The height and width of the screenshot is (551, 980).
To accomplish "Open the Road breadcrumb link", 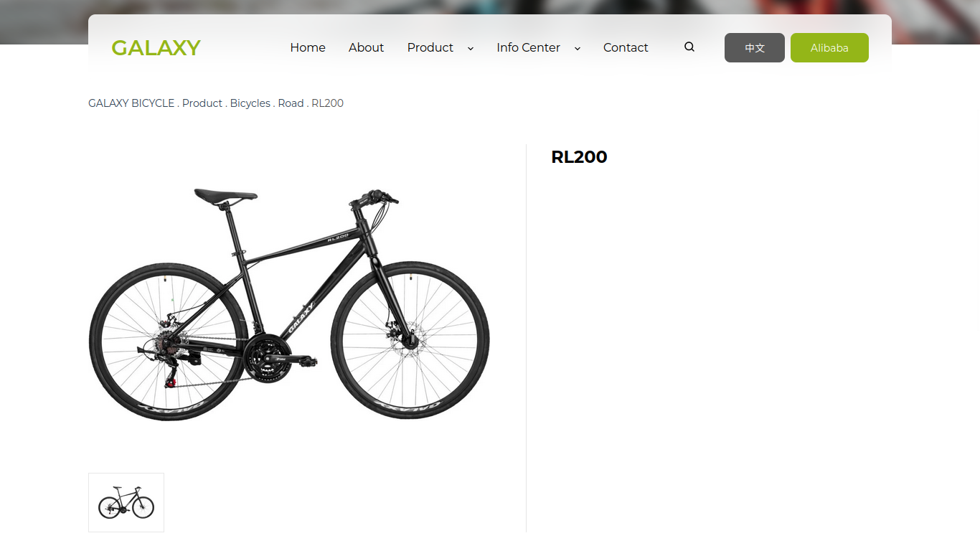I will (291, 103).
